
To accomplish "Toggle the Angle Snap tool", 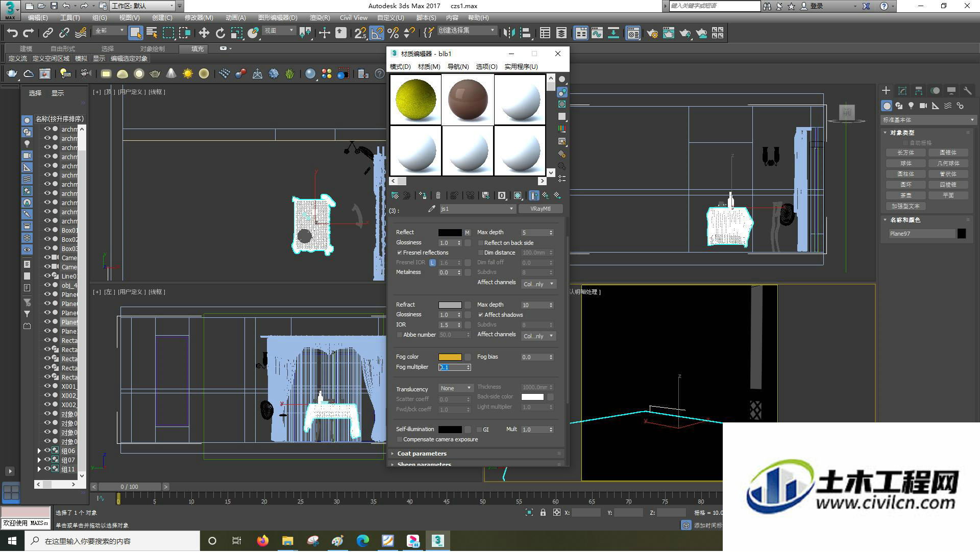I will pos(377,33).
